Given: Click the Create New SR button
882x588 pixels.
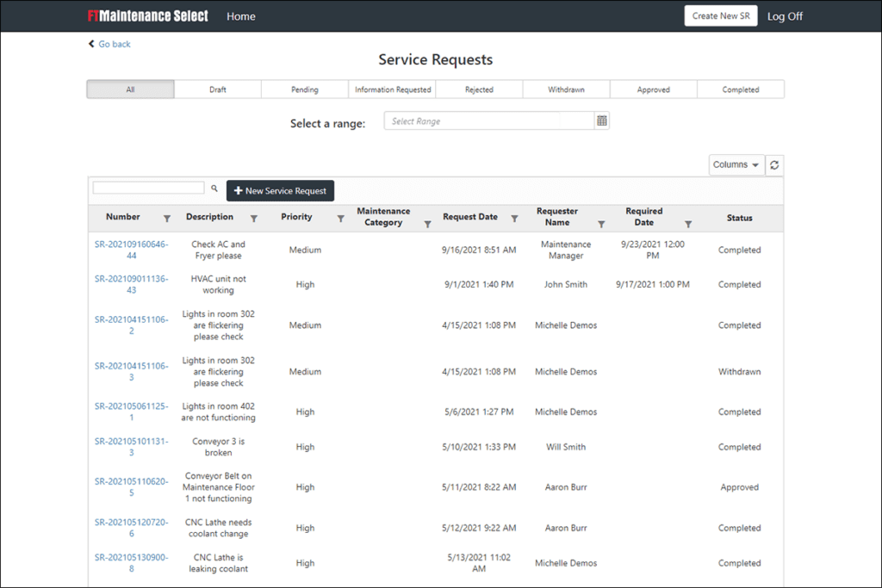Looking at the screenshot, I should click(721, 15).
